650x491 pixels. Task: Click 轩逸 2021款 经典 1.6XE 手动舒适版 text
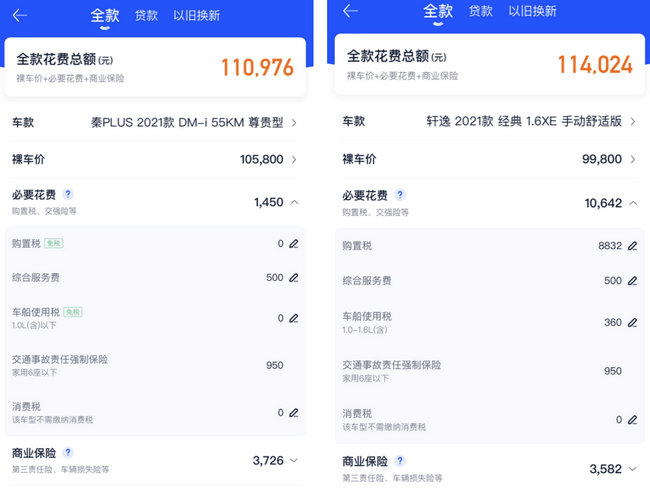(524, 122)
